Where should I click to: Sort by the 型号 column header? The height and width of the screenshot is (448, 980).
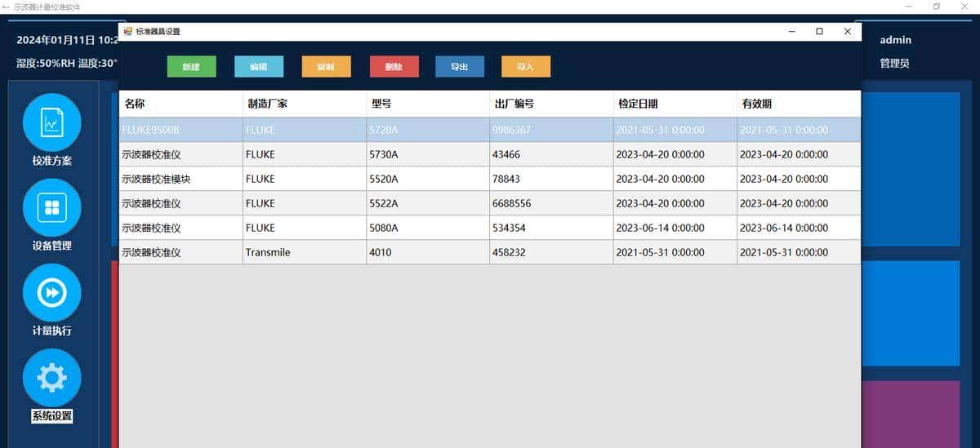pyautogui.click(x=428, y=104)
